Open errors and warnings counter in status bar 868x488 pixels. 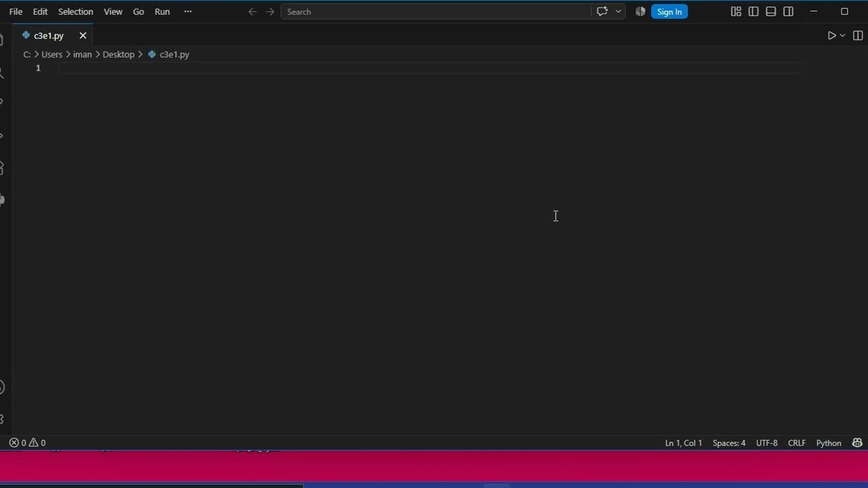click(27, 443)
